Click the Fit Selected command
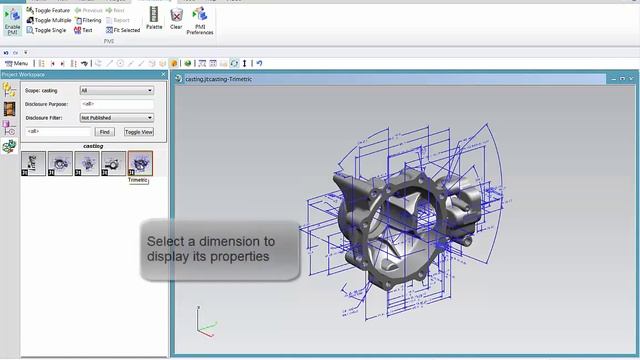This screenshot has width=640, height=360. point(123,30)
